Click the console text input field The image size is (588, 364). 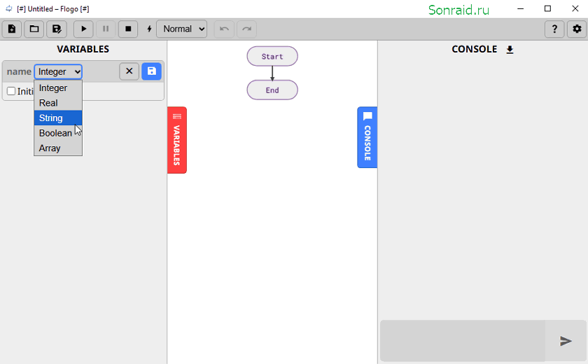point(463,341)
